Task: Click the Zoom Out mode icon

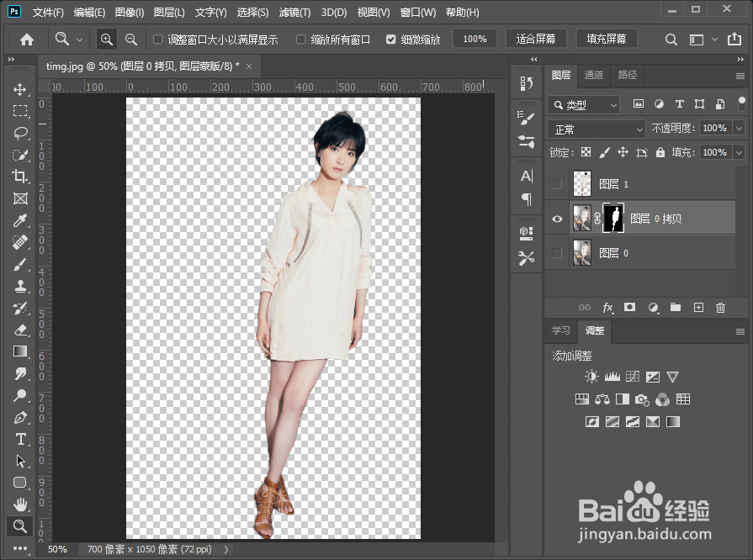Action: click(131, 40)
